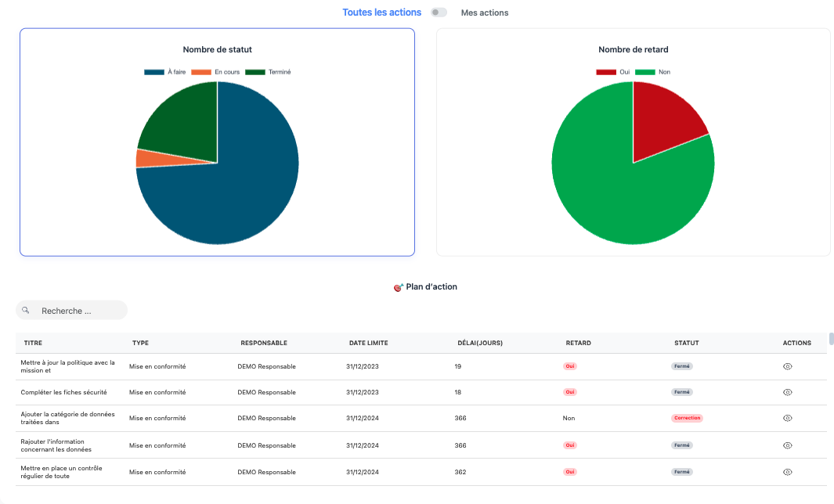
Task: View the Ajouter la catégorie de données action
Action: pos(788,418)
